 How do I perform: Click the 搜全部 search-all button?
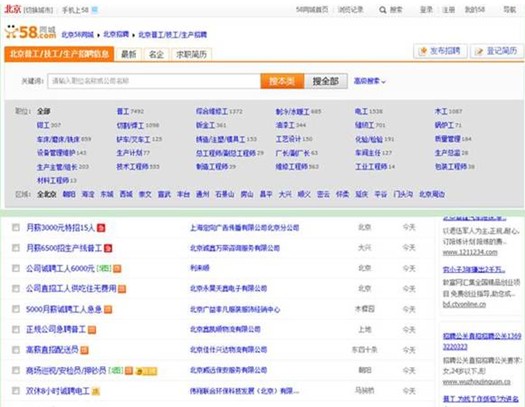pos(325,81)
